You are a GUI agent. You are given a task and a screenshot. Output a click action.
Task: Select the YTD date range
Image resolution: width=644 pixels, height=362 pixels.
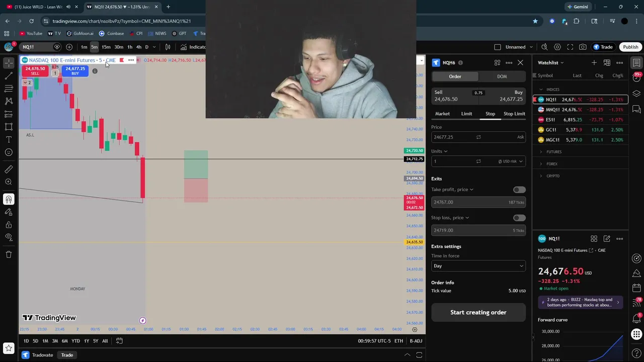point(75,341)
